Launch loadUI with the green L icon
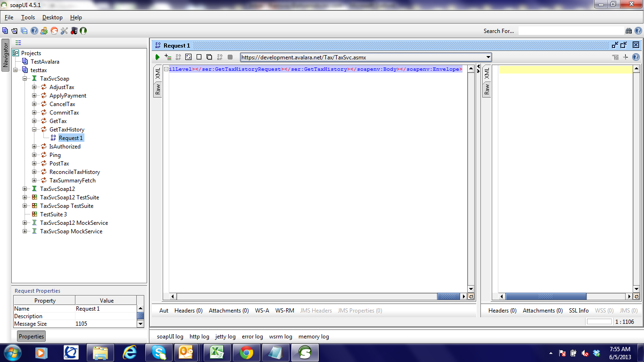Viewport: 644px width, 362px height. point(83,31)
